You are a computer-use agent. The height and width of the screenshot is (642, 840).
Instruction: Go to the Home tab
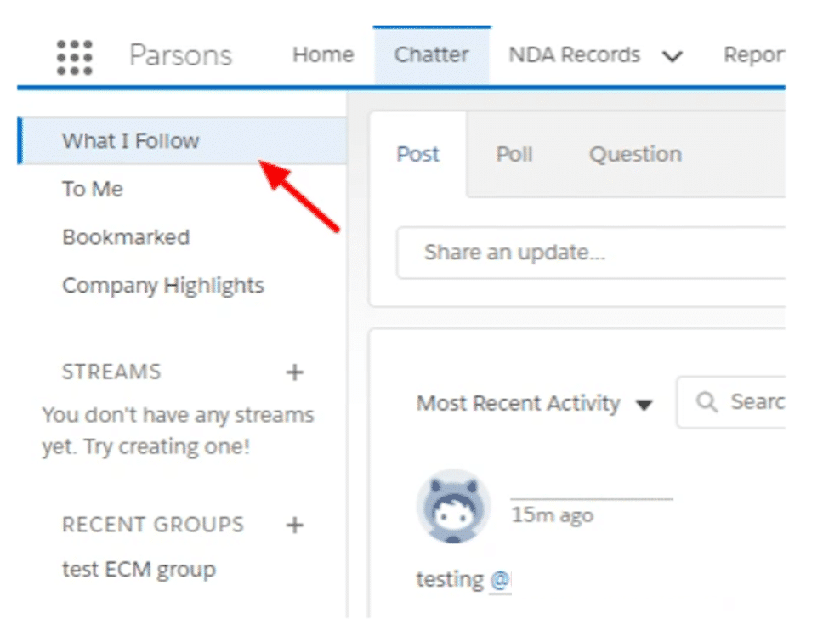322,55
